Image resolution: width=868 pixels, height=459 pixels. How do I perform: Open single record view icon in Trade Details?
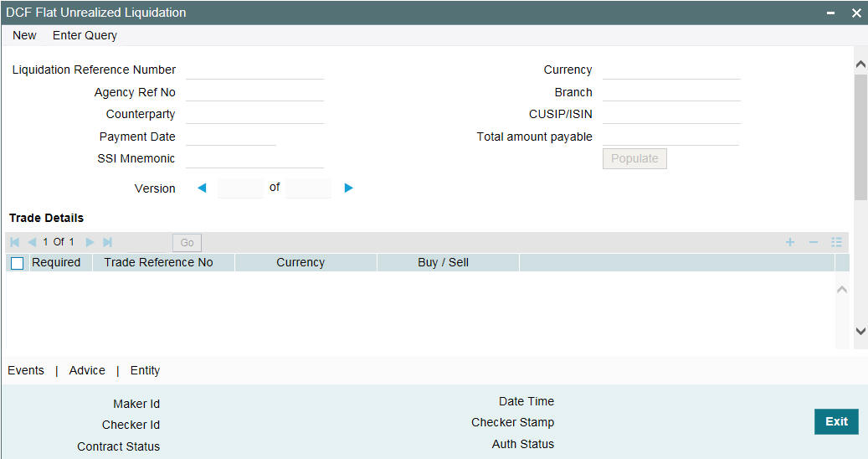point(836,242)
